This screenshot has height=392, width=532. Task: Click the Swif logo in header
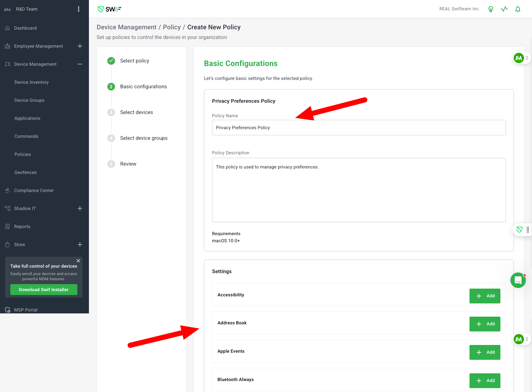tap(109, 9)
